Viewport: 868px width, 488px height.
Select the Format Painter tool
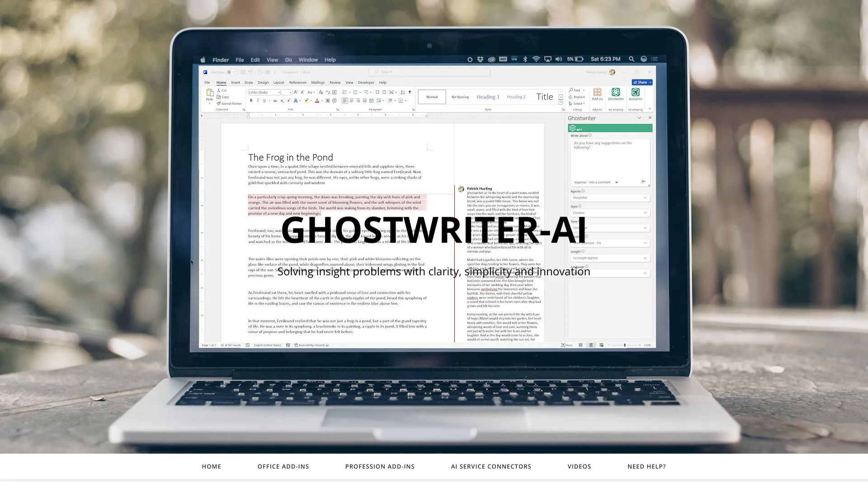pyautogui.click(x=229, y=103)
